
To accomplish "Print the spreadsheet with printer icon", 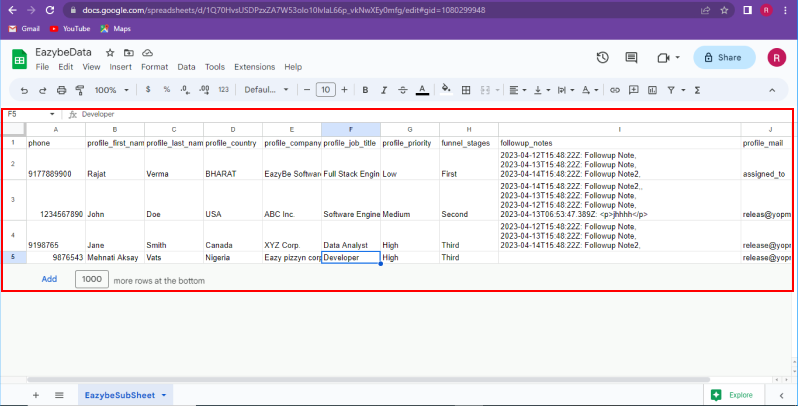I will coord(62,90).
